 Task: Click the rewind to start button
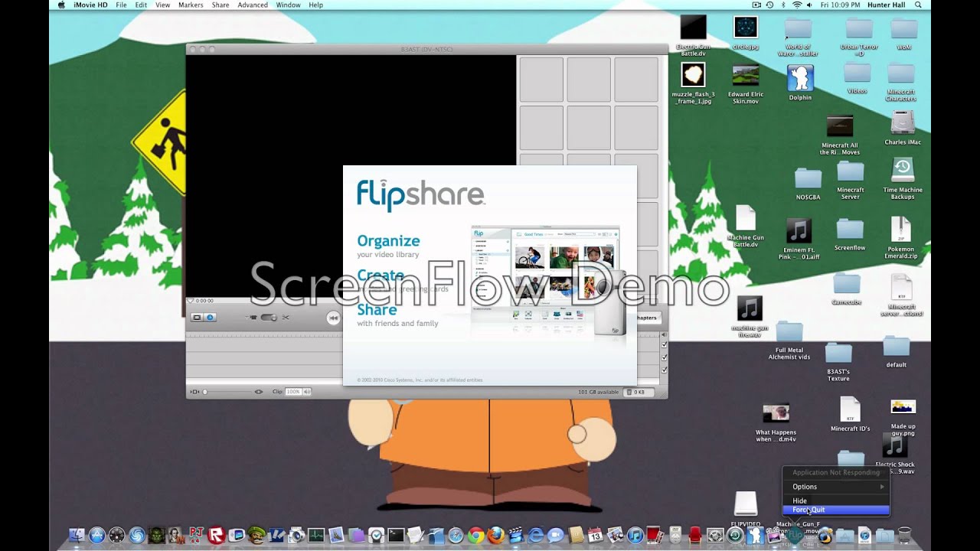[334, 318]
